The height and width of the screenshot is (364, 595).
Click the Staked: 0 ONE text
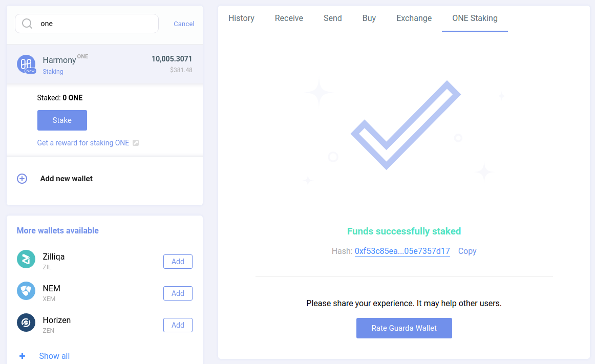59,98
